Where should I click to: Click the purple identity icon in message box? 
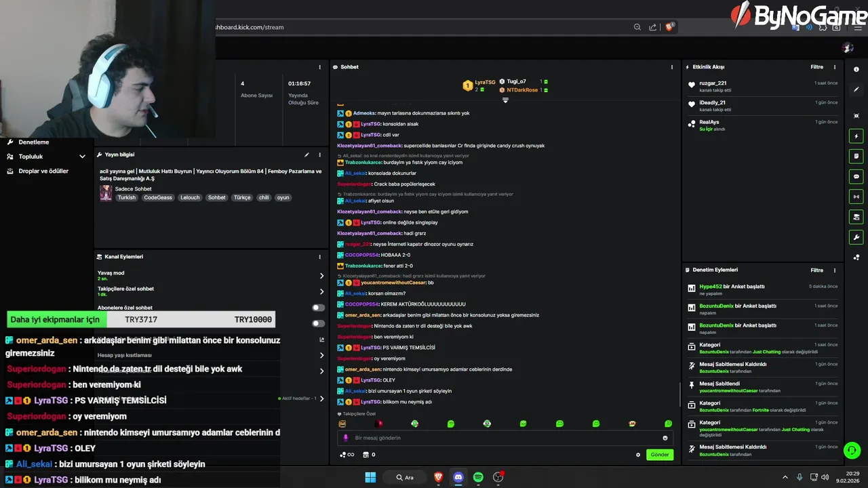[346, 438]
